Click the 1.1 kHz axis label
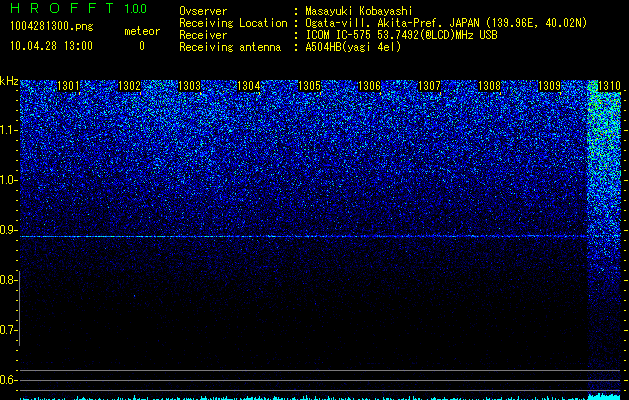 [x=9, y=130]
